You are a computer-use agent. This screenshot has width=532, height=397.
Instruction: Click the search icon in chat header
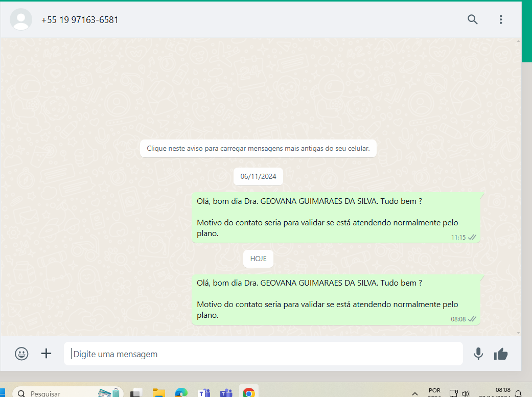point(473,19)
